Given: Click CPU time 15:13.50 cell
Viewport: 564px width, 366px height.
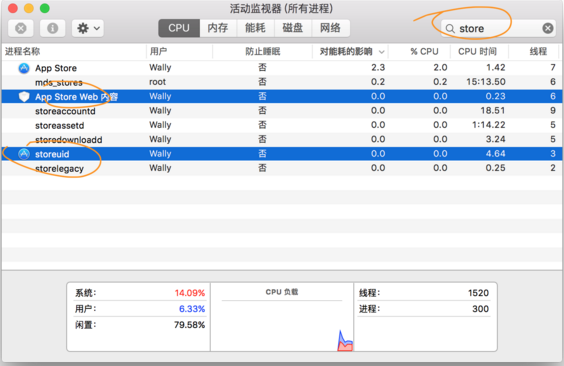Looking at the screenshot, I should tap(486, 82).
